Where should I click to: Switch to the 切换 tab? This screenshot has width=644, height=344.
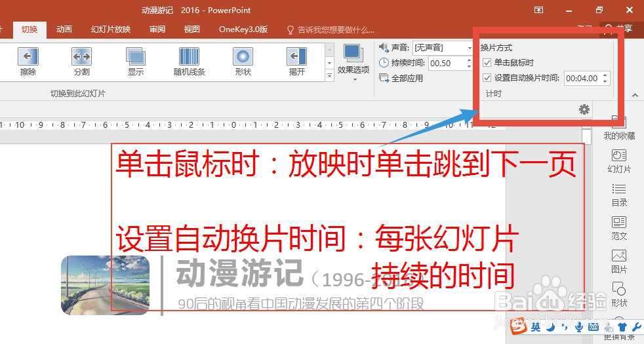click(x=30, y=29)
